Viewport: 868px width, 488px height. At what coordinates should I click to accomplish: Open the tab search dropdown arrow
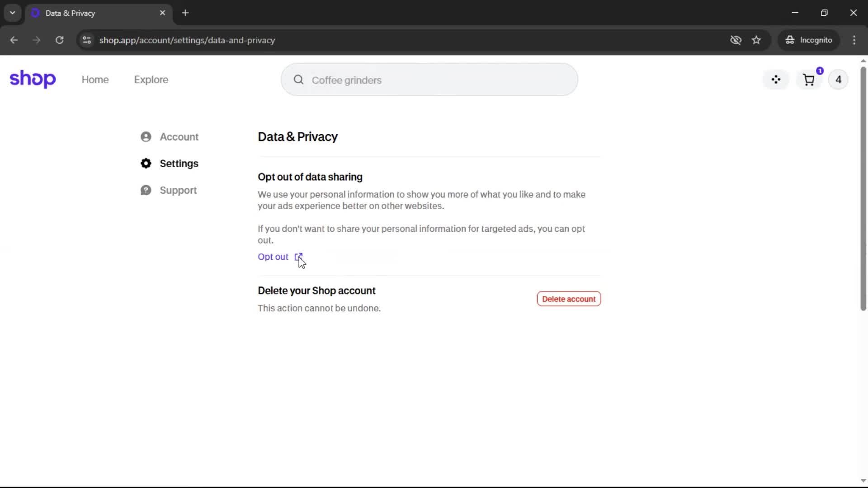13,13
